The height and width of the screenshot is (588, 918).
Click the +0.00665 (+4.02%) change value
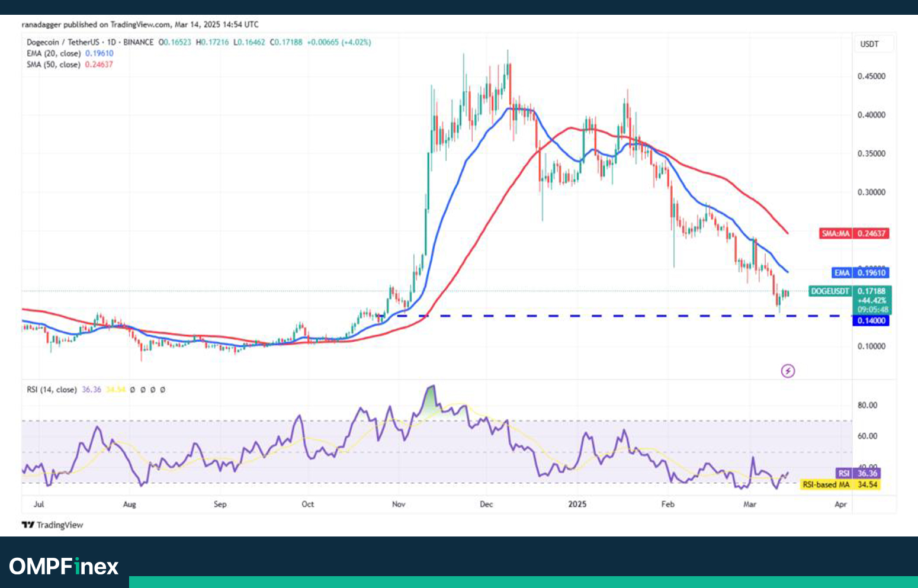point(339,42)
